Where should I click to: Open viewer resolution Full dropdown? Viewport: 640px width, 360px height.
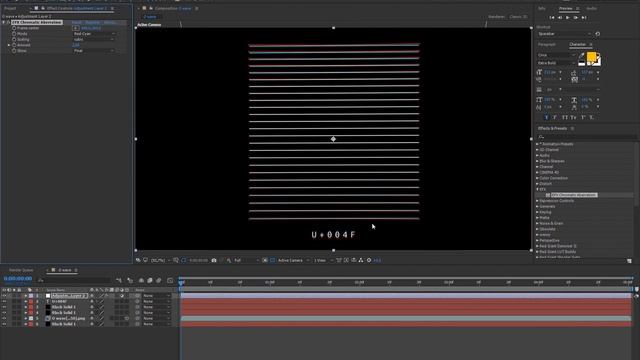click(246, 260)
